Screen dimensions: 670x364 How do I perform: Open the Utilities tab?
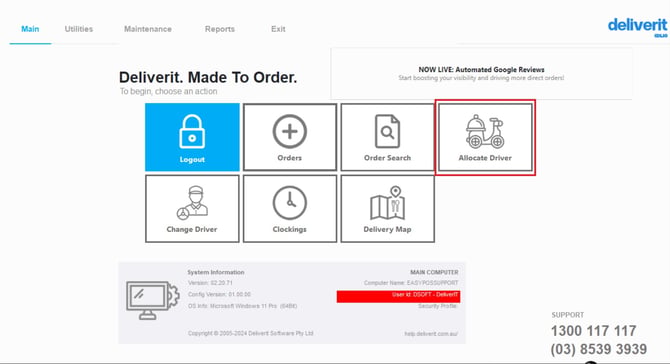(79, 29)
